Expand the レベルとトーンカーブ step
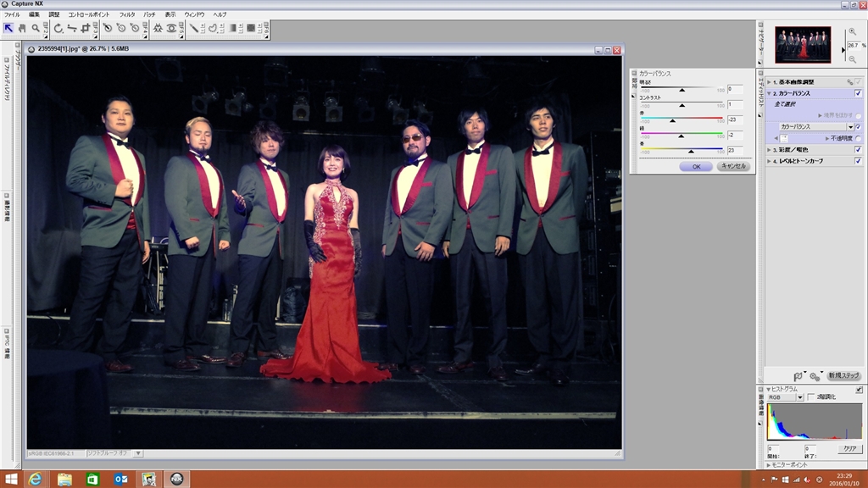Image resolution: width=868 pixels, height=488 pixels. [x=770, y=160]
